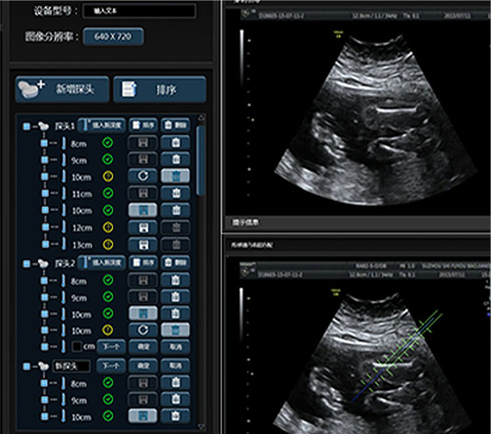Click 插入新深度 button for 探头1
Image resolution: width=491 pixels, height=434 pixels.
[102, 125]
